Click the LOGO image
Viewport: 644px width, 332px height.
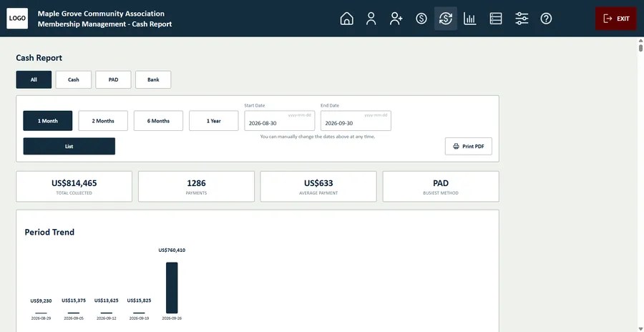coord(17,19)
